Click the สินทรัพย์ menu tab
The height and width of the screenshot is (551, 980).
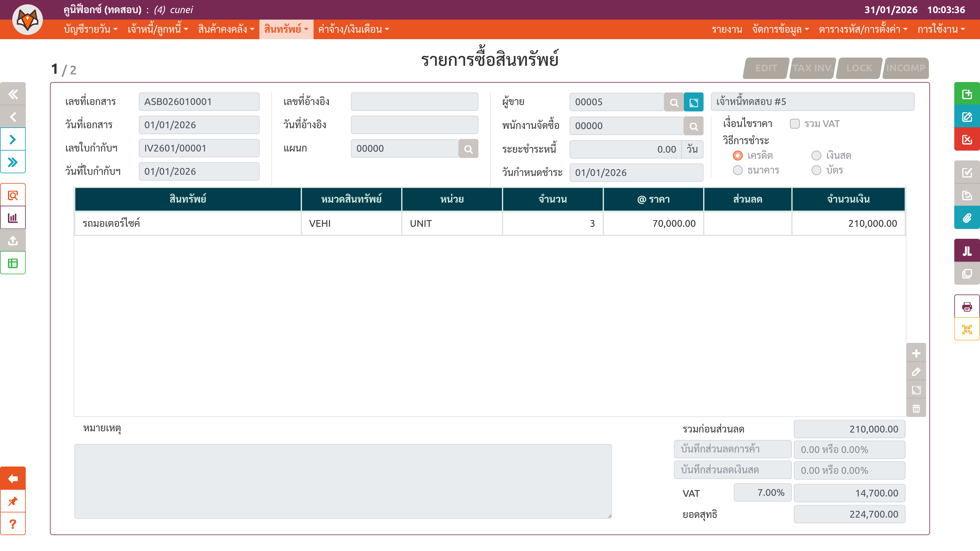pyautogui.click(x=286, y=29)
